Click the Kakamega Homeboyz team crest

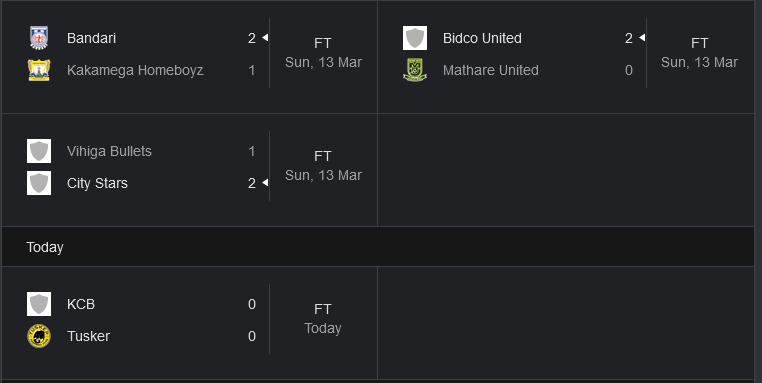[39, 70]
